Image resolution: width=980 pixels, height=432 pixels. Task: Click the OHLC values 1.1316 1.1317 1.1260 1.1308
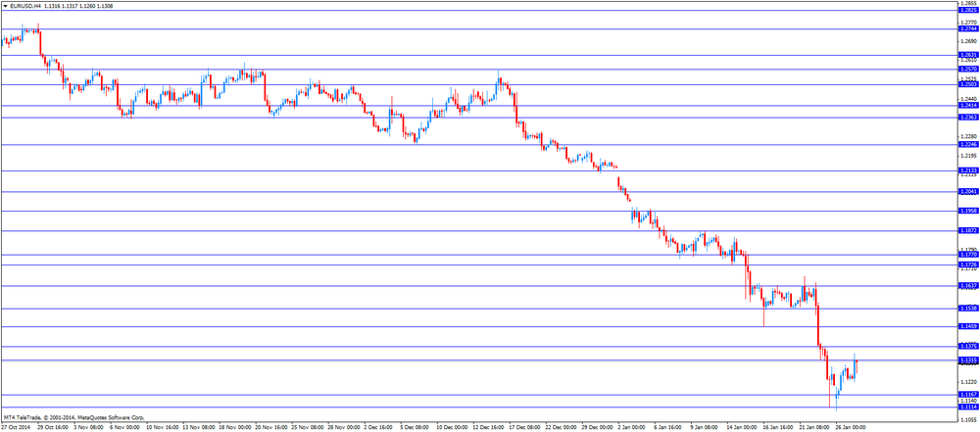point(78,6)
